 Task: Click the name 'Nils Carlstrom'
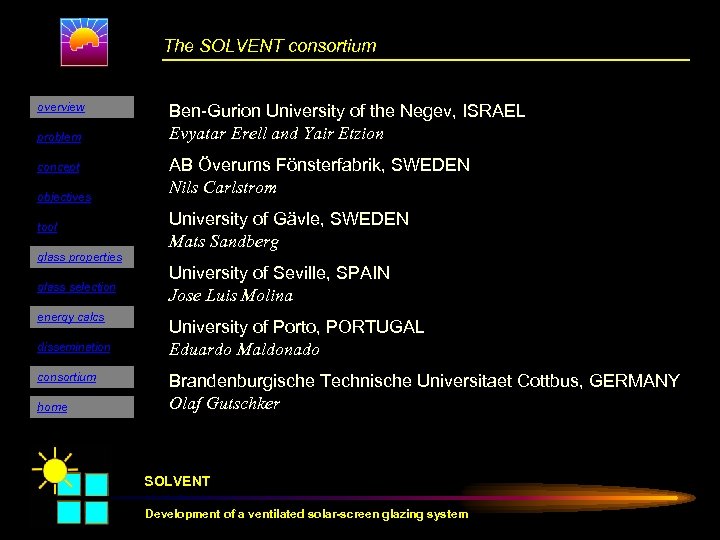223,187
